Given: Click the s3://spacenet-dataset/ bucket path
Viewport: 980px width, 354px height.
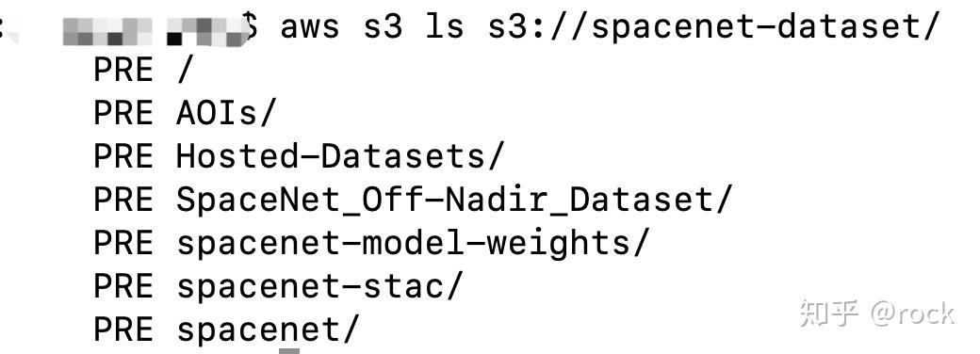Looking at the screenshot, I should pos(713,27).
